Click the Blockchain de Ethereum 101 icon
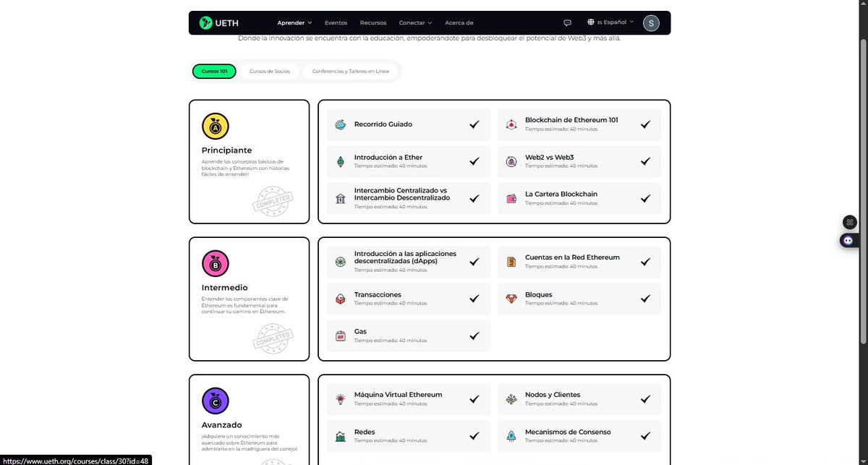This screenshot has width=868, height=465. [x=511, y=124]
